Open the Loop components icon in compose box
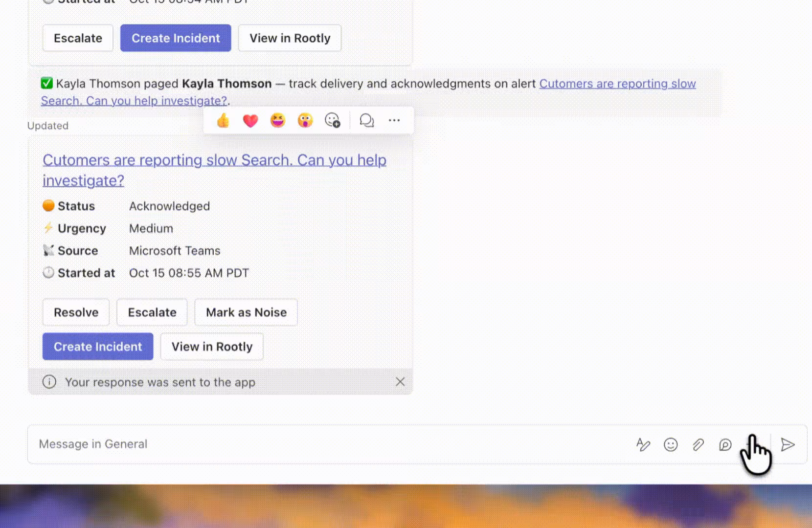Viewport: 812px width, 528px height. pos(725,444)
